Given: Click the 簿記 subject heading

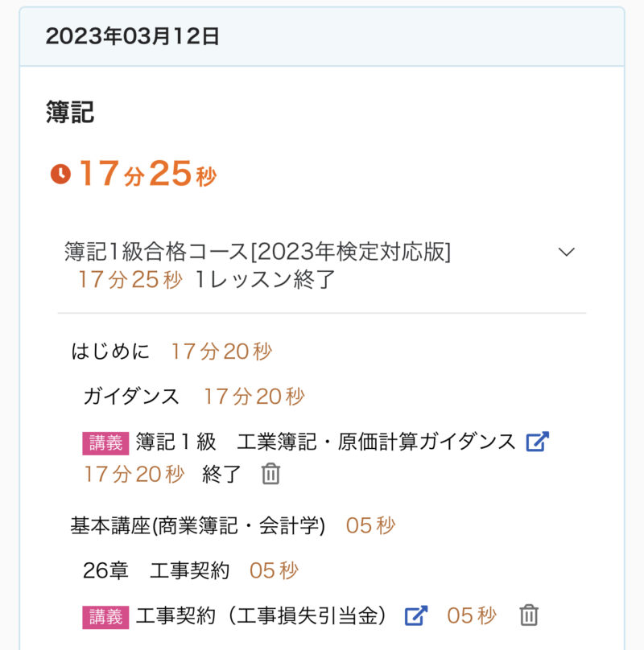Looking at the screenshot, I should [70, 113].
